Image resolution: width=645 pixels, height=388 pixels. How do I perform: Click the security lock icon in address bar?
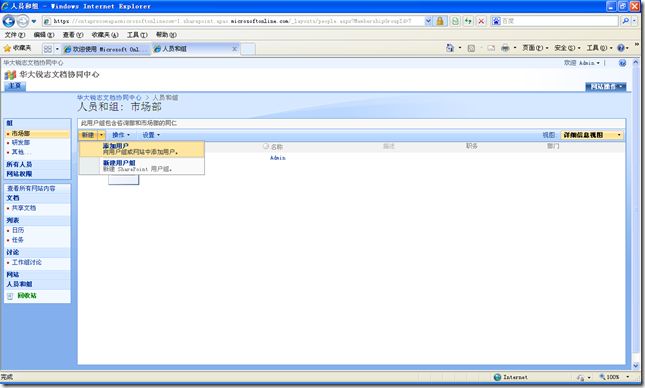pos(440,21)
